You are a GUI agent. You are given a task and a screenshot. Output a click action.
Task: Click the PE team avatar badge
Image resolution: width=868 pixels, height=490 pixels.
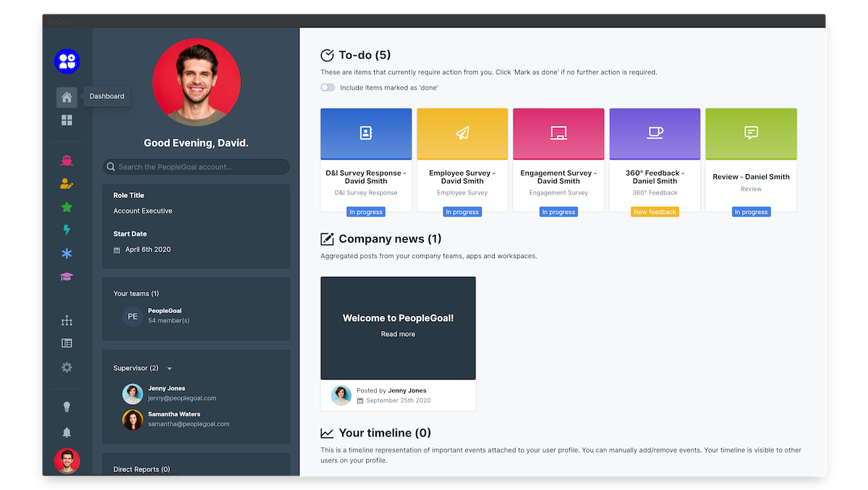pos(132,317)
